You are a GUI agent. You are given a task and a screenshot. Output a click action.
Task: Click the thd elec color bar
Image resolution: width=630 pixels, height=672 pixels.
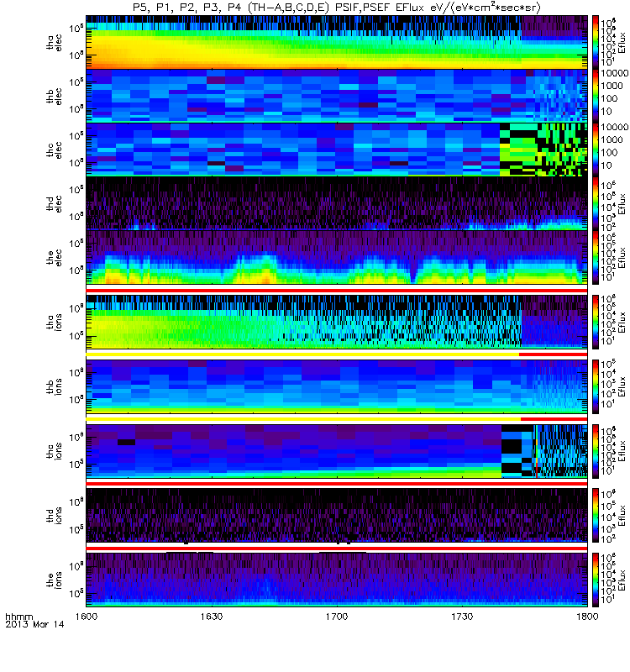(596, 203)
